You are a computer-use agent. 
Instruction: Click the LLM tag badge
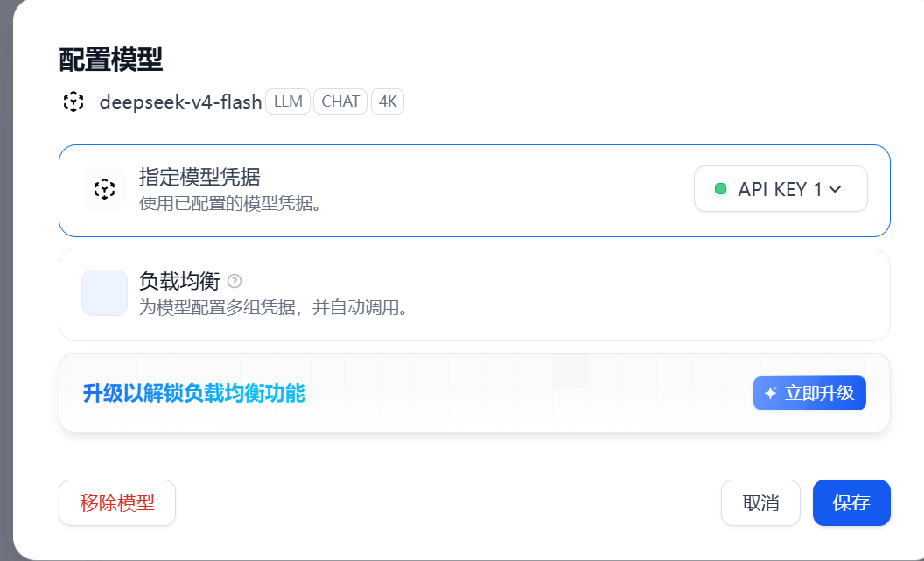tap(288, 102)
